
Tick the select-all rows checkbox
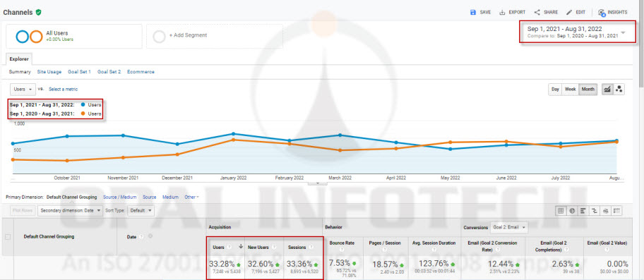point(7,236)
